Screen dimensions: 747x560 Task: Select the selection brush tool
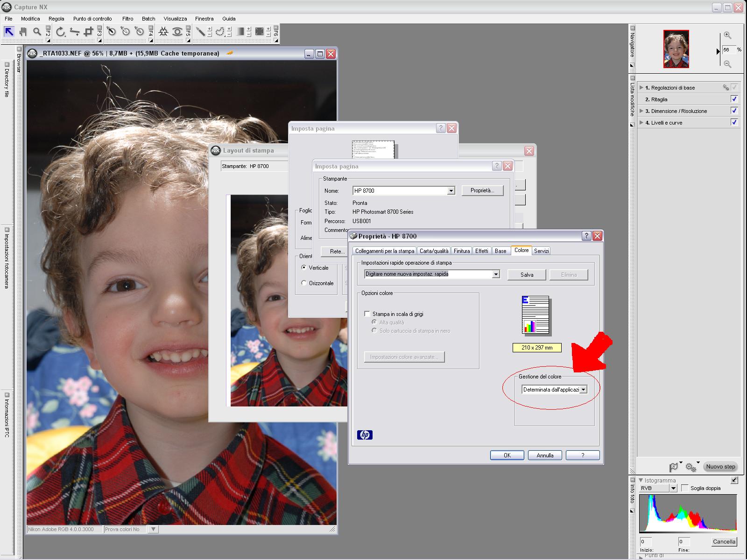coord(200,32)
